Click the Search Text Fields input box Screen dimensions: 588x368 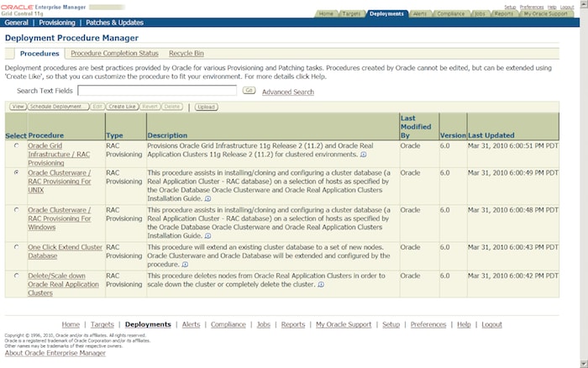tap(157, 91)
